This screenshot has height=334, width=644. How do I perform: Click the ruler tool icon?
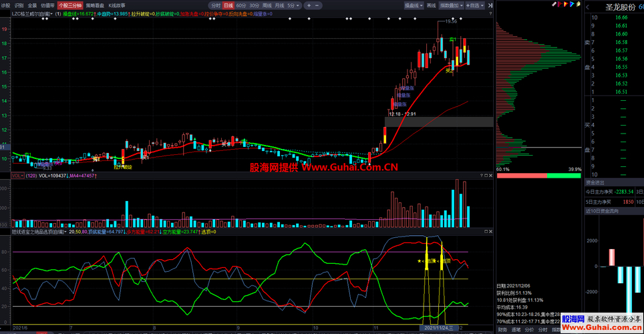point(554,4)
